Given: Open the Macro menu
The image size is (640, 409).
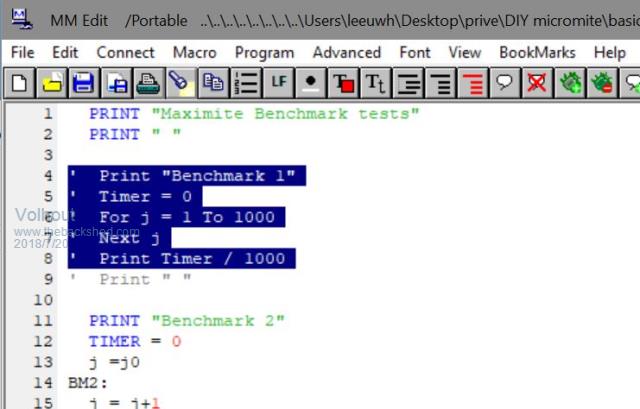Looking at the screenshot, I should [194, 52].
